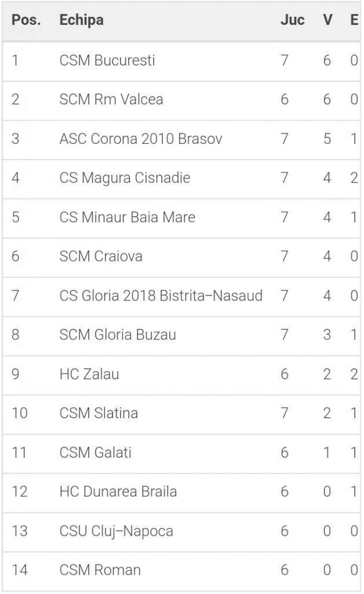364x594 pixels.
Task: Click CSU Cluj-Napoca team name
Action: [x=116, y=531]
